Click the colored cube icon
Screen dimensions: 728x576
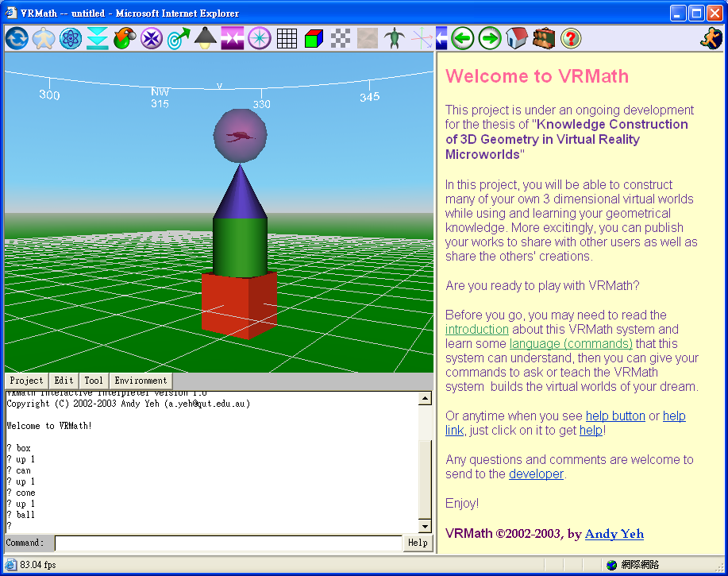(x=314, y=38)
